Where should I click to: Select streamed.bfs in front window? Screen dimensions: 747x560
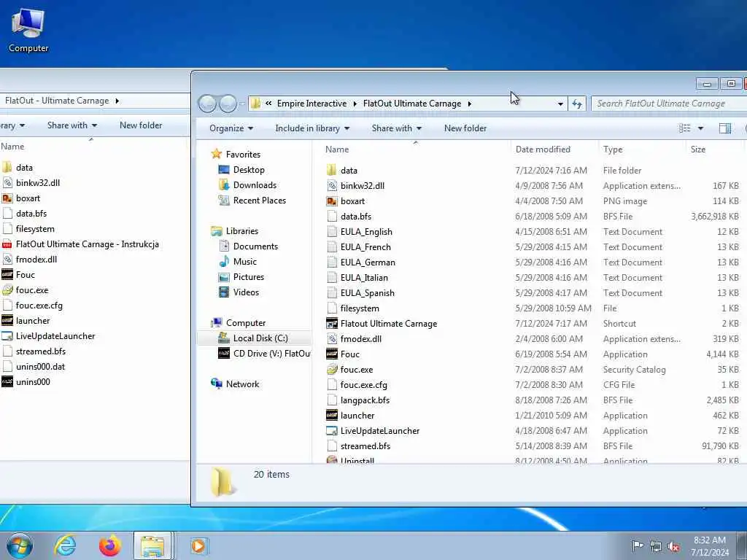tap(365, 446)
